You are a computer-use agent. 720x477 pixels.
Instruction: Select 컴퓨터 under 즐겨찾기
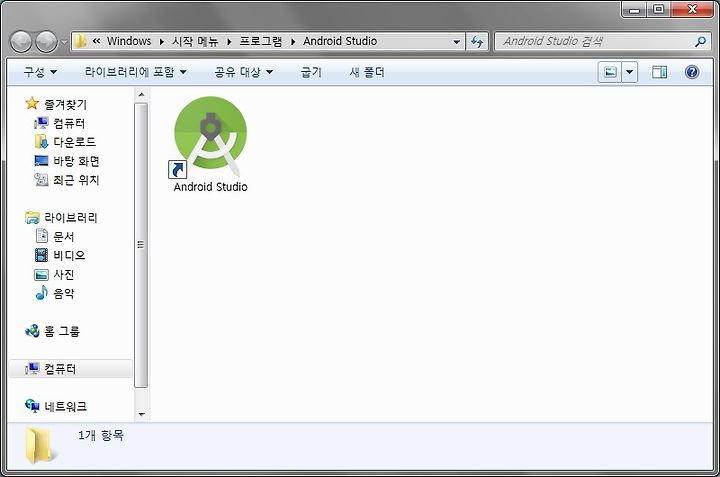coord(69,123)
